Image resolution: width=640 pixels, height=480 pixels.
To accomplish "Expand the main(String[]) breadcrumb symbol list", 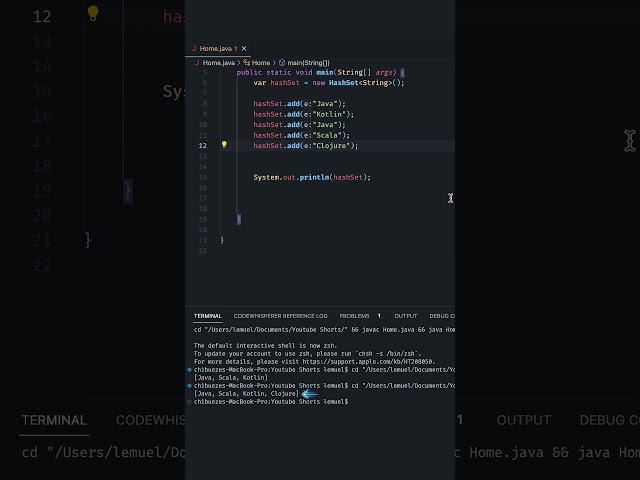I will [309, 62].
